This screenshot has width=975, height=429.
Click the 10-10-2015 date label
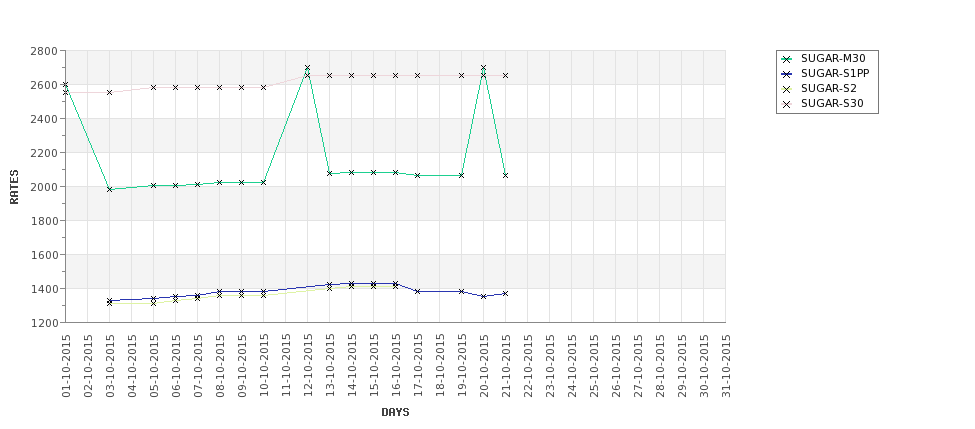pos(264,366)
